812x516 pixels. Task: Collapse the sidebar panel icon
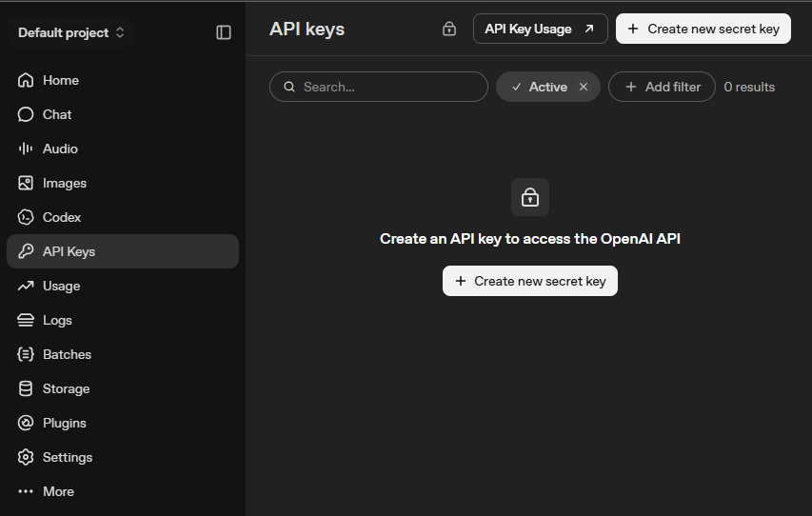point(223,32)
